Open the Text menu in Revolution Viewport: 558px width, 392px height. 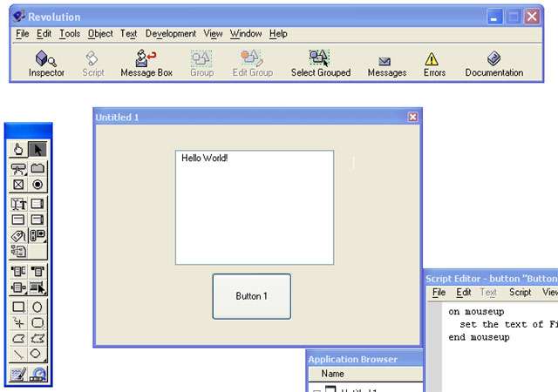(128, 34)
